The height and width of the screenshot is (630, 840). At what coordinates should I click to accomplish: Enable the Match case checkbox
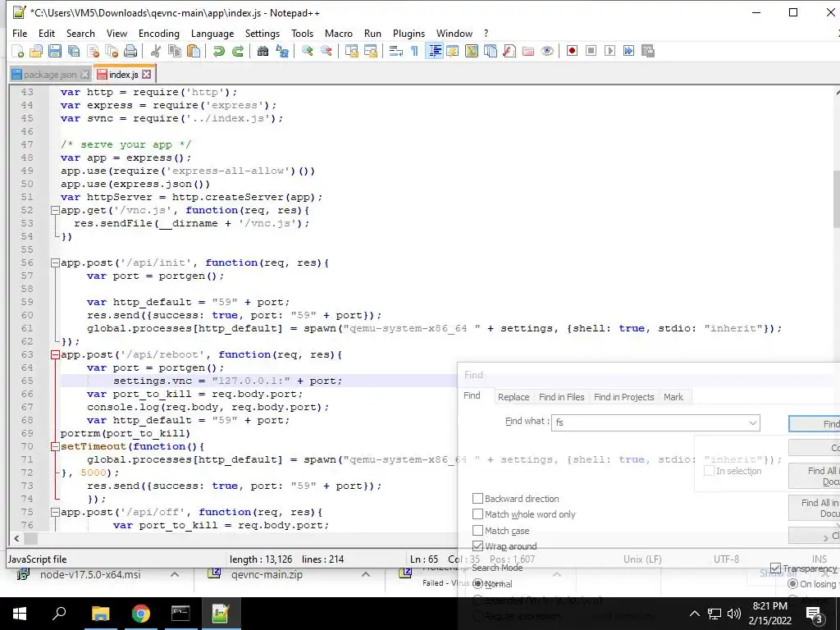(x=478, y=531)
